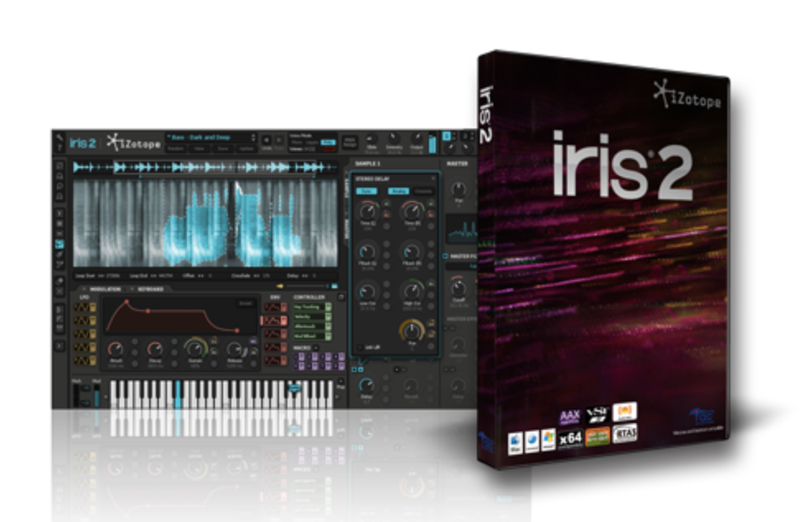
Task: Enable Legato voice mode
Action: (x=312, y=142)
